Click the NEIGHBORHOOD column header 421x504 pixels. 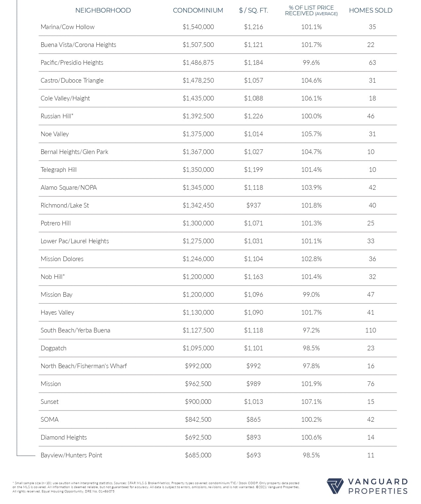click(103, 10)
